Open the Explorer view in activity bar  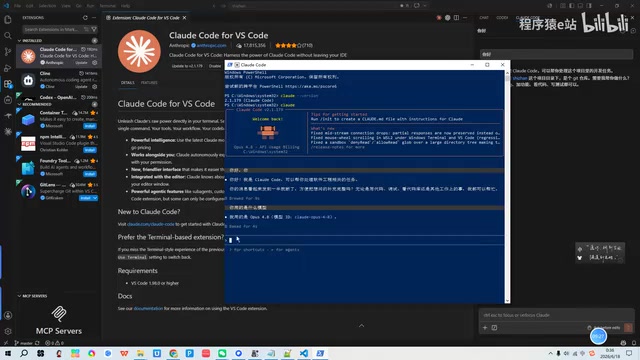(8, 20)
